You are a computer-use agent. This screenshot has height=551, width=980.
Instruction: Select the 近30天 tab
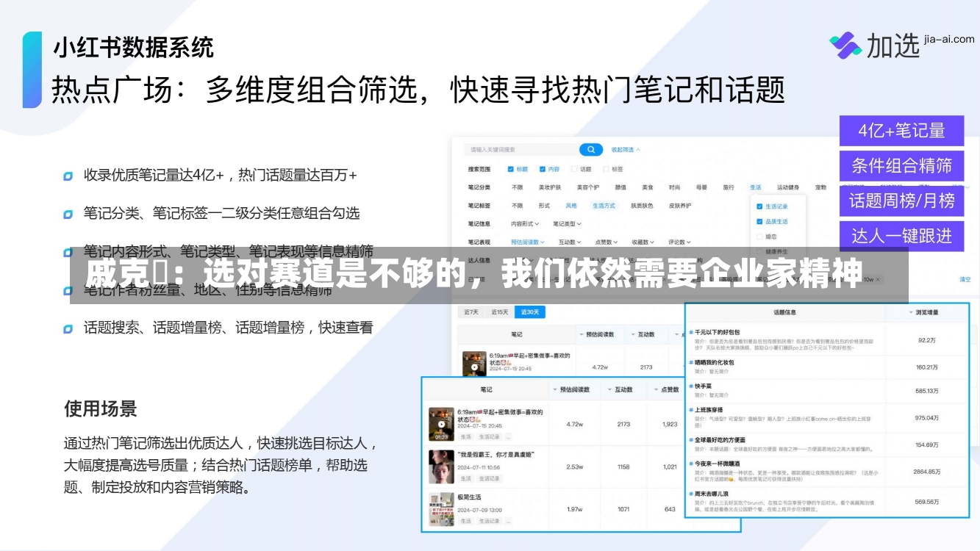tap(530, 312)
